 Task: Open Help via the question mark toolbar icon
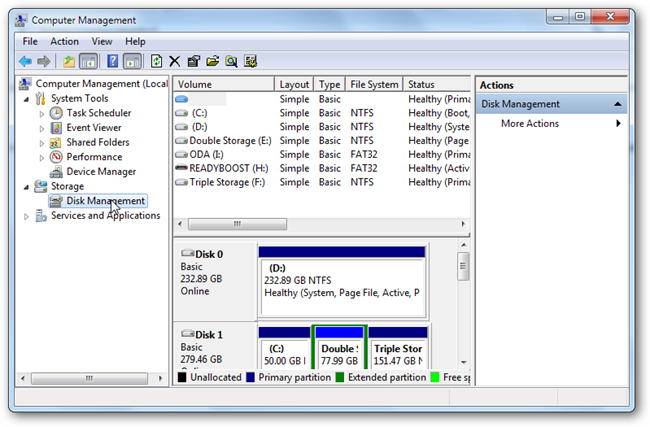point(112,61)
